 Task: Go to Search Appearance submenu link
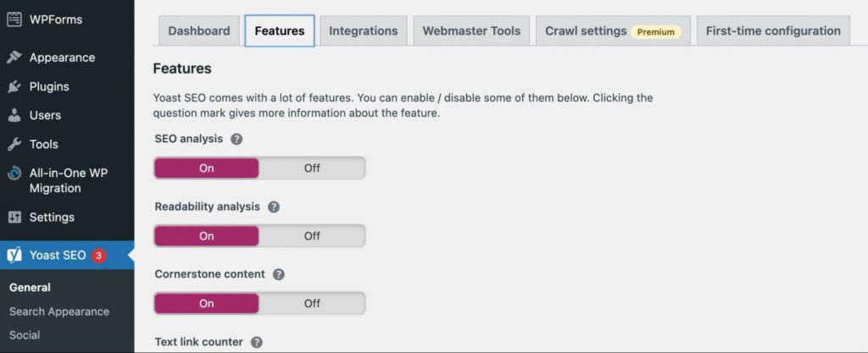point(59,312)
